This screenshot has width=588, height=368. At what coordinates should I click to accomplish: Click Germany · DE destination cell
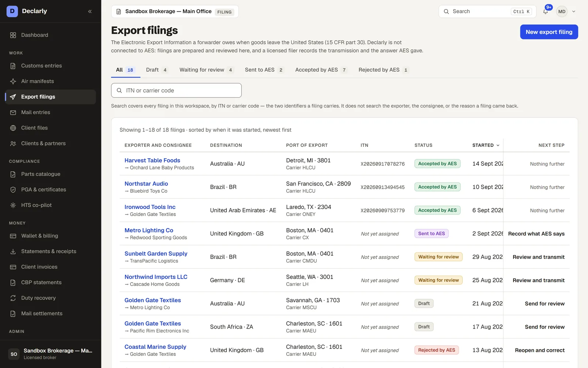[227, 280]
